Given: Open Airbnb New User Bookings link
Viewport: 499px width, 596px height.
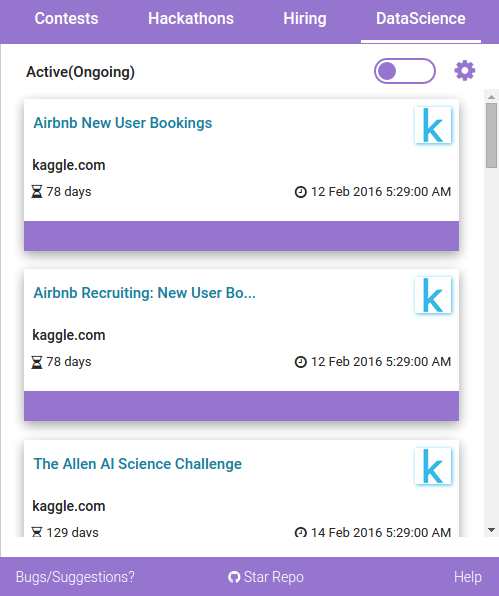Looking at the screenshot, I should [x=123, y=123].
